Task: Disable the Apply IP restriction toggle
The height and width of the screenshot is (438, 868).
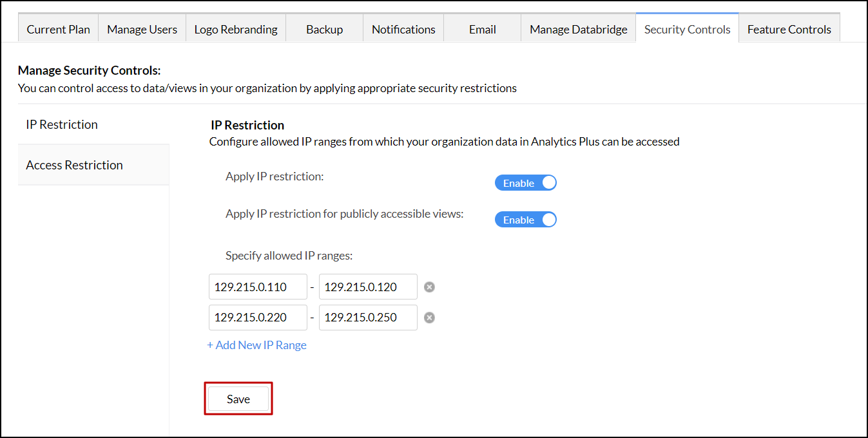Action: coord(525,182)
